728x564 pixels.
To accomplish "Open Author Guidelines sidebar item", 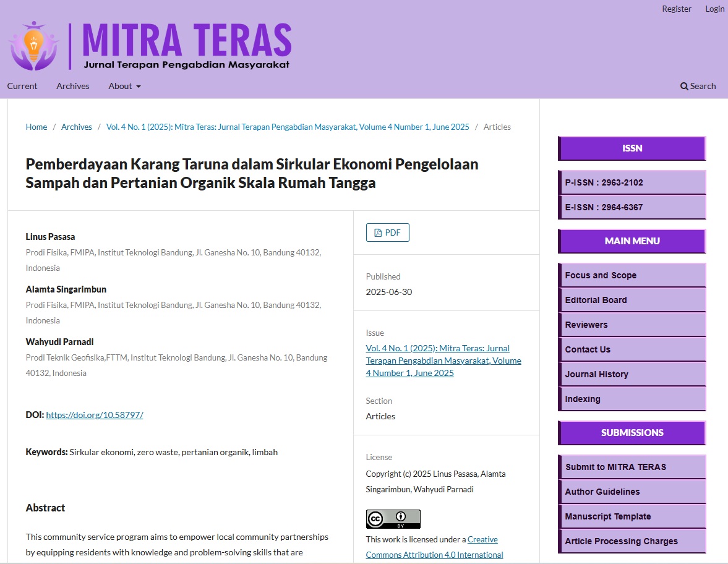I will pos(632,492).
